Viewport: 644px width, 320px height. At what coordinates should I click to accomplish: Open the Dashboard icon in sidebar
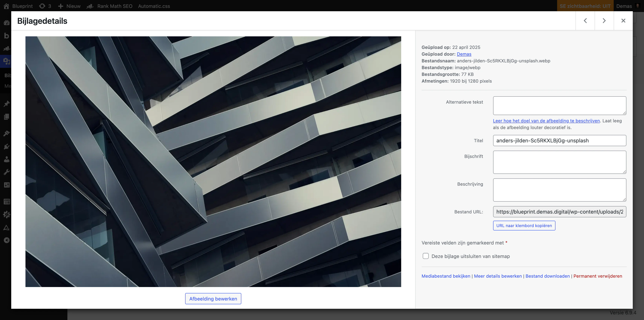pos(7,23)
